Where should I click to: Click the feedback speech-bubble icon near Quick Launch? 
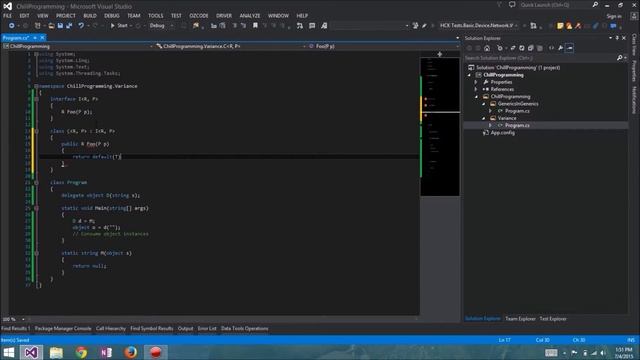512,5
